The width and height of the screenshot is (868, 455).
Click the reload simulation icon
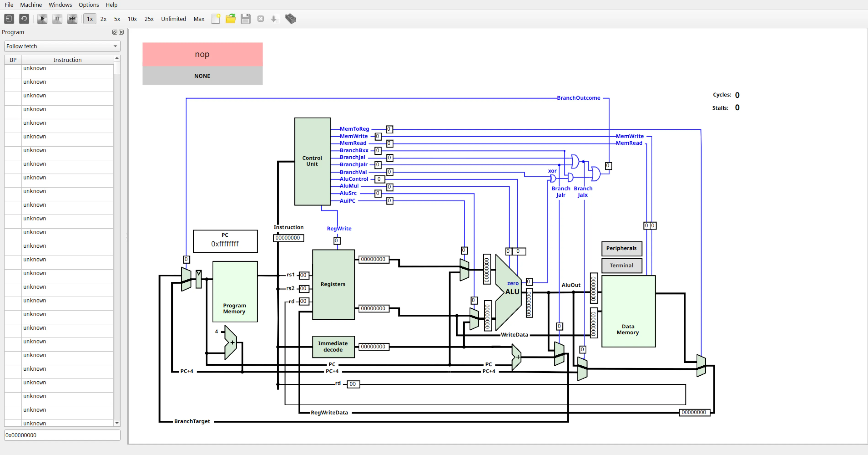24,19
